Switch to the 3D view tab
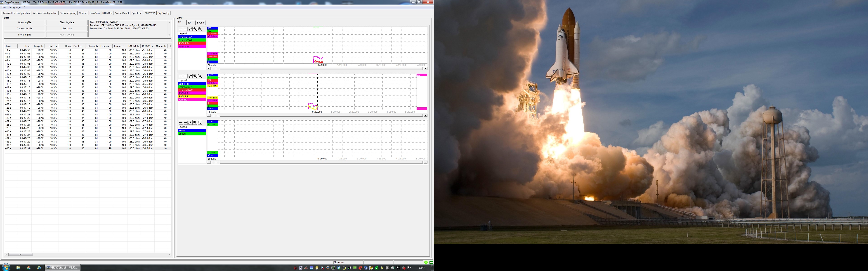The width and height of the screenshot is (868, 271). click(x=189, y=23)
